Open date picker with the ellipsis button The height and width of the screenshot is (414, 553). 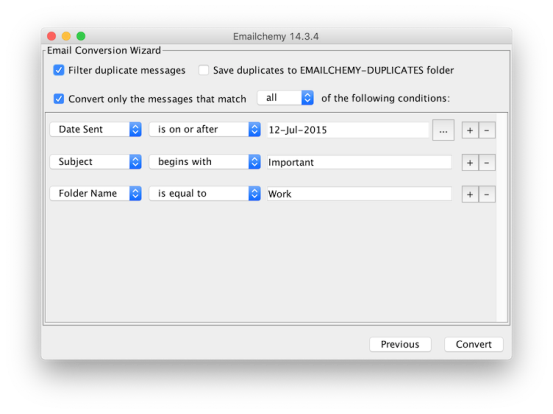coord(443,130)
